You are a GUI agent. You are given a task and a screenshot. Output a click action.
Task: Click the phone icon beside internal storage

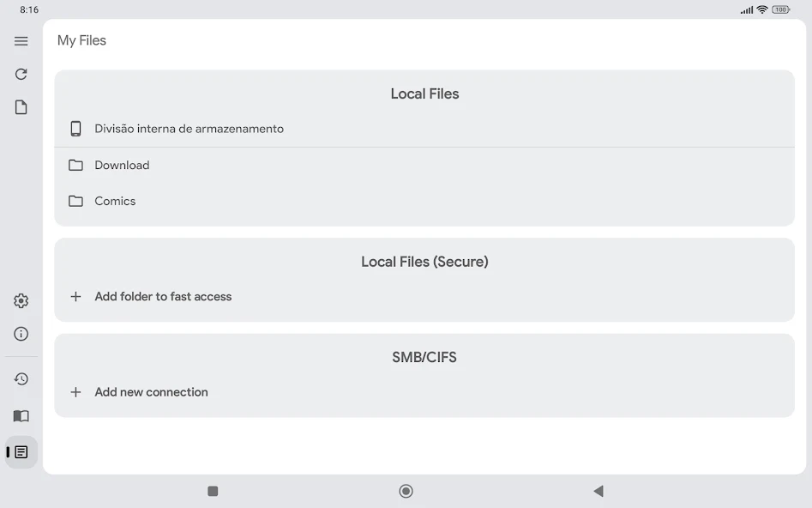(x=75, y=128)
